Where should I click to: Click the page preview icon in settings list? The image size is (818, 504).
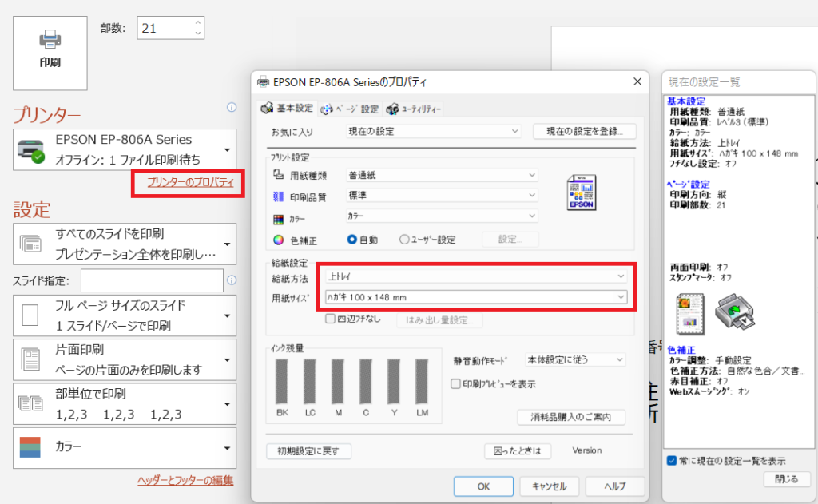pos(689,313)
